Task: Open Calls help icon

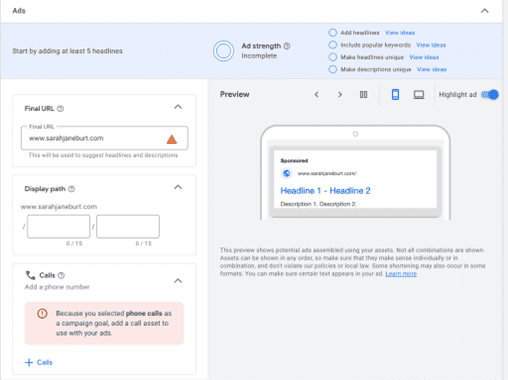Action: coord(61,275)
